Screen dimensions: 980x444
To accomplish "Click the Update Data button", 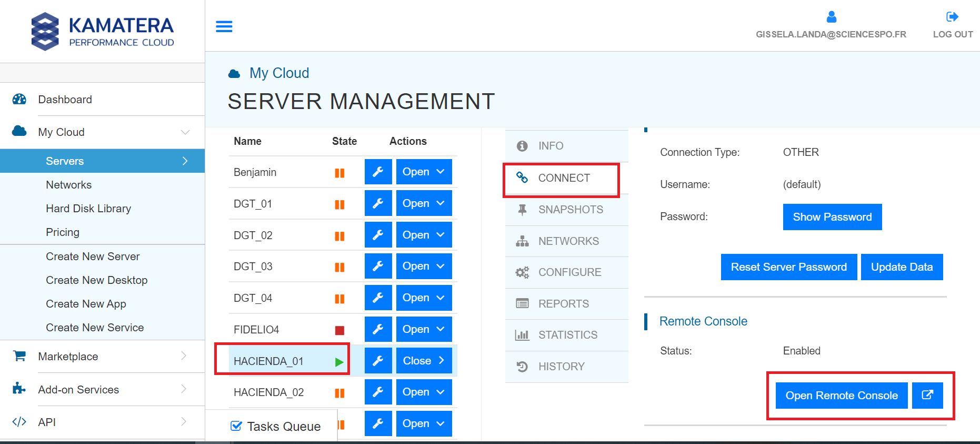I will coord(902,267).
